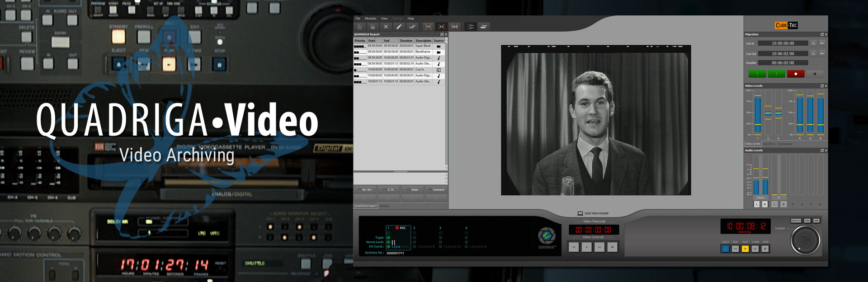Pop out the Audio Levels panel
Image resolution: width=868 pixels, height=282 pixels.
coord(822,150)
